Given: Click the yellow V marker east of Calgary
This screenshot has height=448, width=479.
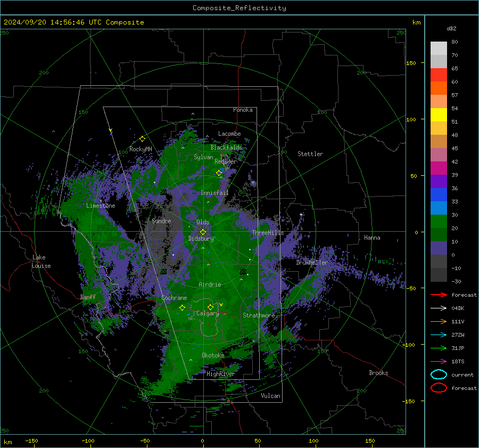Looking at the screenshot, I should pyautogui.click(x=221, y=305).
